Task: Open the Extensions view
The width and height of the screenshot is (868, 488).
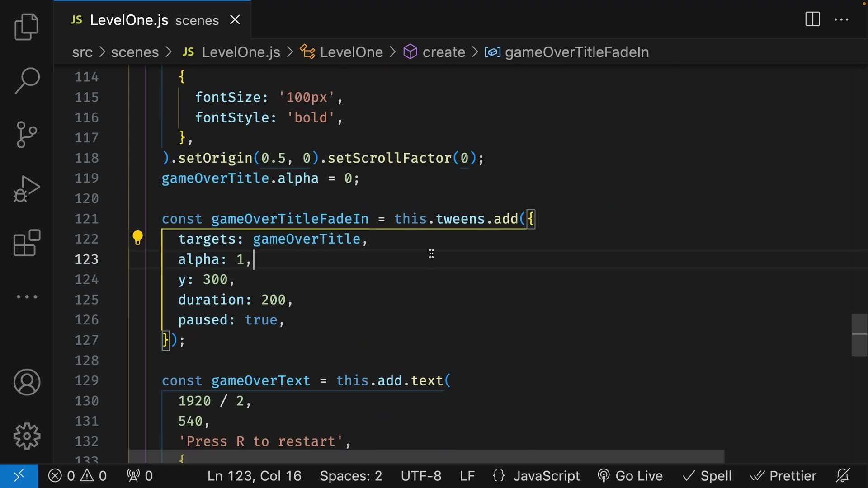Action: point(27,243)
